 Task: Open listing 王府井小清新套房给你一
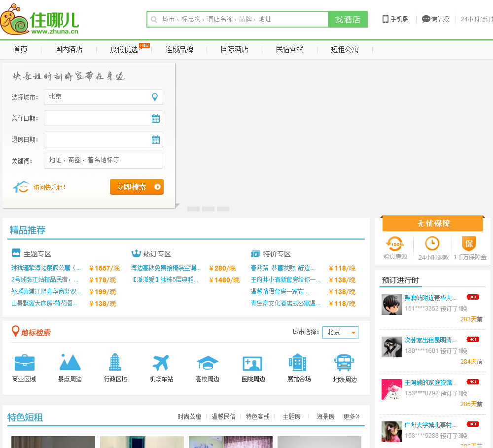(285, 279)
